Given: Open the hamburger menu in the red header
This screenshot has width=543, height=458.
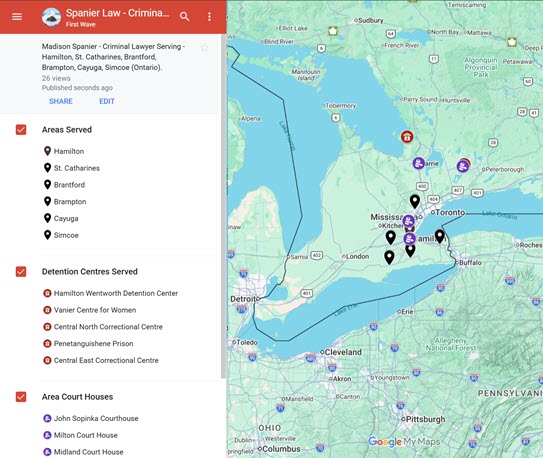Looking at the screenshot, I should click(17, 16).
